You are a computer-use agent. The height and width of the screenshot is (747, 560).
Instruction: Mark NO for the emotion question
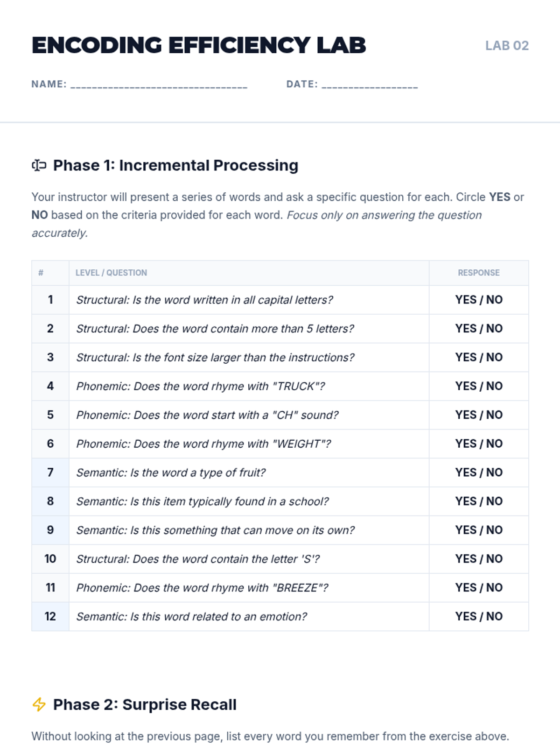click(x=495, y=616)
